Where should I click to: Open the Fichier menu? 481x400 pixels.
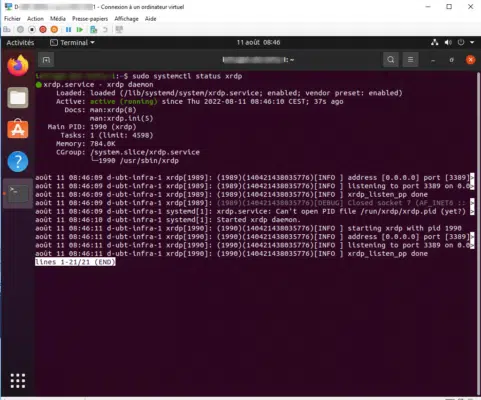pos(12,19)
